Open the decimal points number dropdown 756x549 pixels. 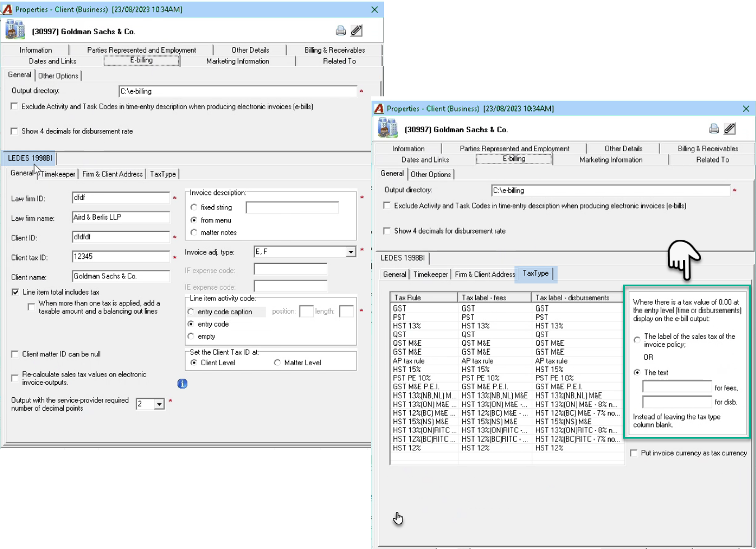(x=160, y=404)
